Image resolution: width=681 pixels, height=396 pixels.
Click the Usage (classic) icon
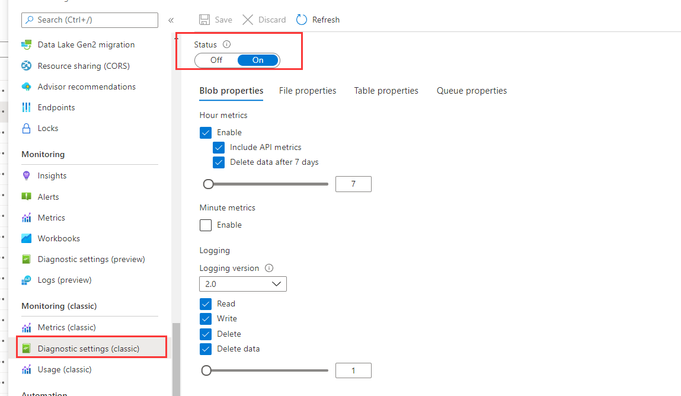(26, 370)
